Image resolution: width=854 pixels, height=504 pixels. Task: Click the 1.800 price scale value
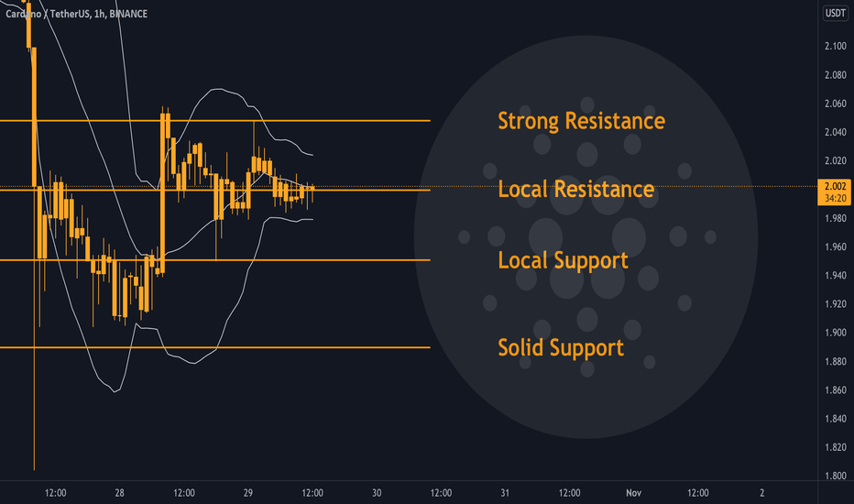pos(835,476)
